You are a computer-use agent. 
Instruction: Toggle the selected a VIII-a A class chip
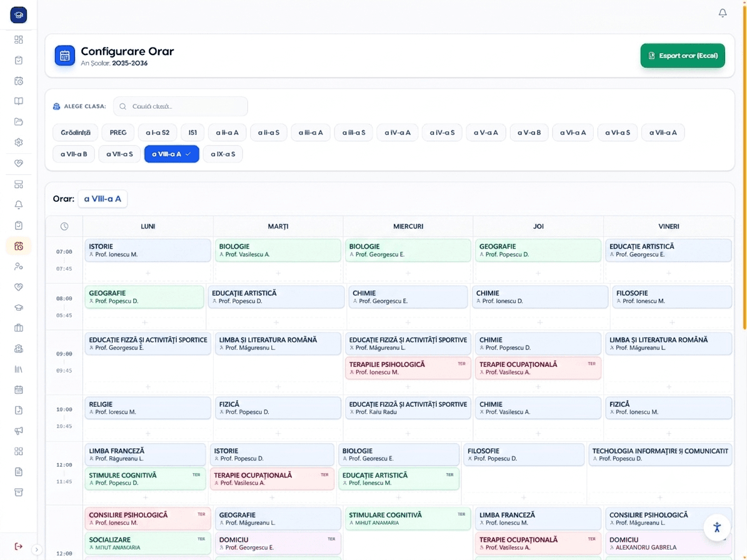pyautogui.click(x=171, y=154)
